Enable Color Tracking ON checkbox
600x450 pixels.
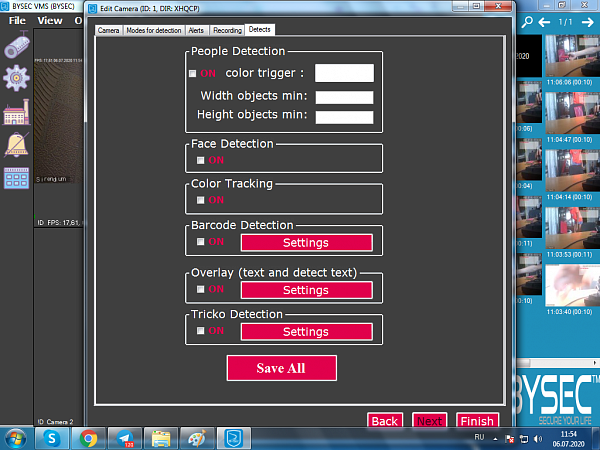pos(200,200)
